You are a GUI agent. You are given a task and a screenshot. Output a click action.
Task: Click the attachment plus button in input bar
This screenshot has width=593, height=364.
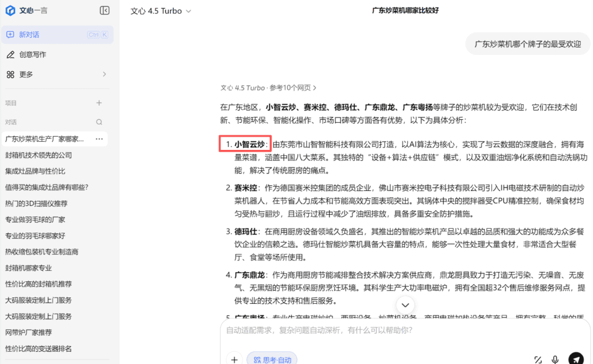pyautogui.click(x=234, y=359)
